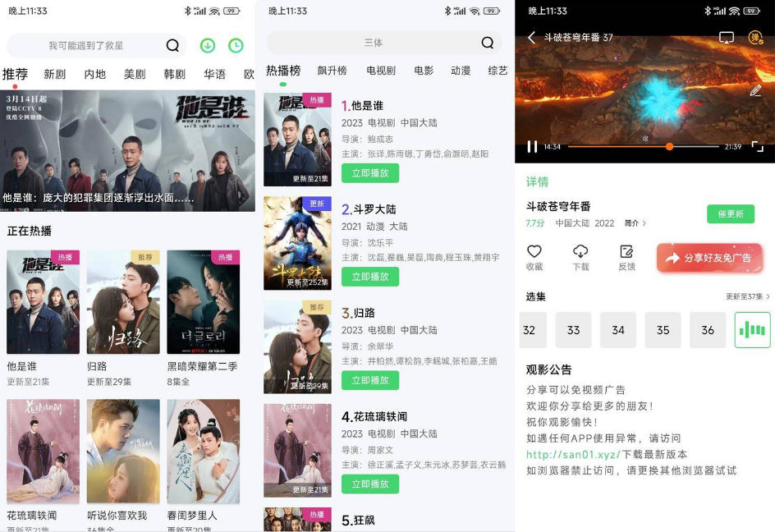Play 归路 with 立即播放 button
This screenshot has width=775, height=532.
coord(370,380)
